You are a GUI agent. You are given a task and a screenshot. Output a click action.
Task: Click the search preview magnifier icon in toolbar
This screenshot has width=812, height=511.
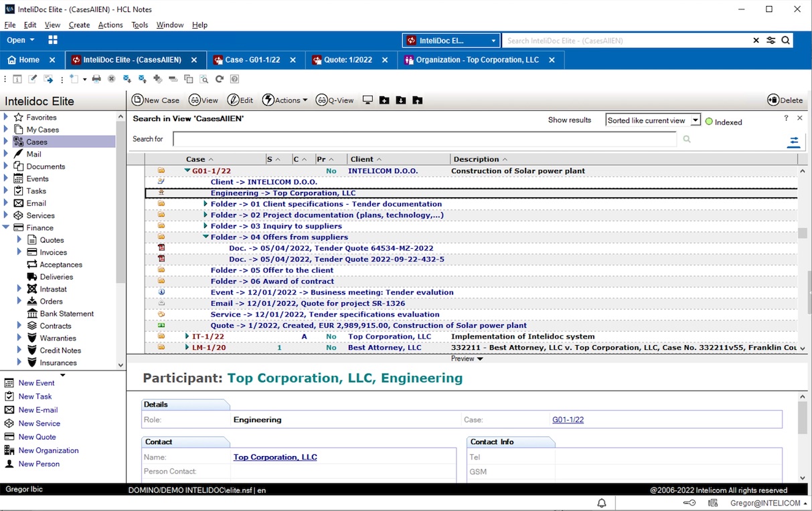tap(204, 79)
